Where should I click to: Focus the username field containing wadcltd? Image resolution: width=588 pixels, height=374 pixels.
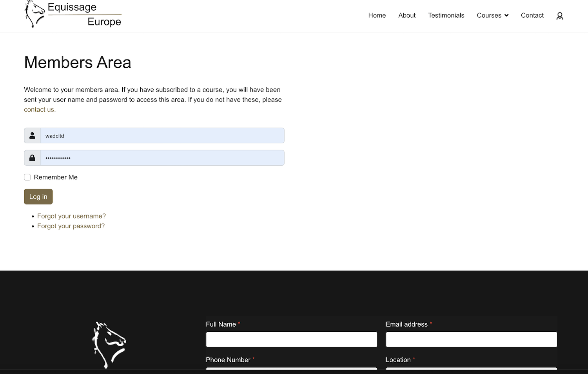[162, 136]
